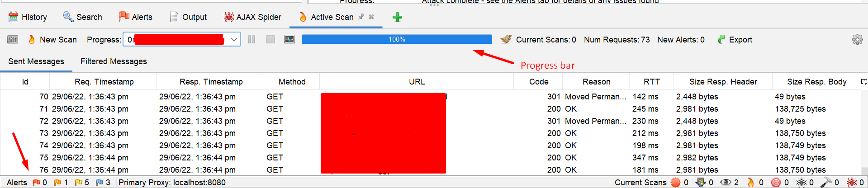Sort by the RTT column header
Screen dimensions: 868x188
(x=652, y=82)
